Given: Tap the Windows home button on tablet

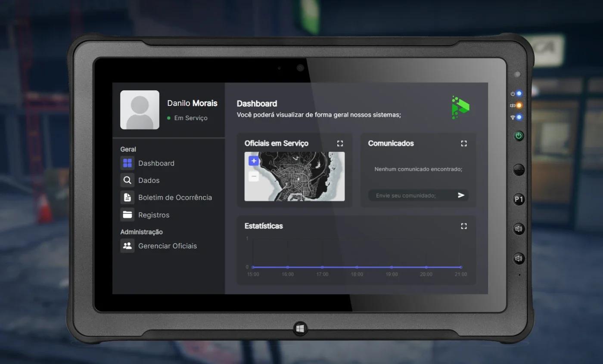Looking at the screenshot, I should click(301, 329).
